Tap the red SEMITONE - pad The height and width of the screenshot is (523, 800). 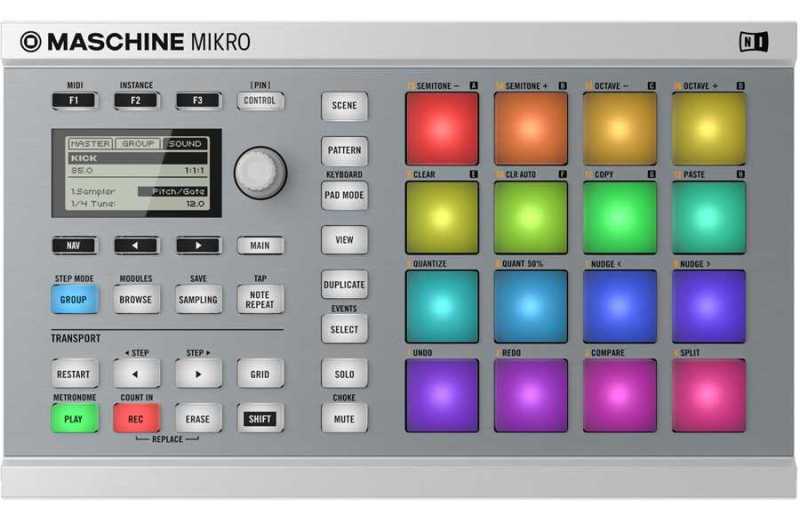coord(442,129)
